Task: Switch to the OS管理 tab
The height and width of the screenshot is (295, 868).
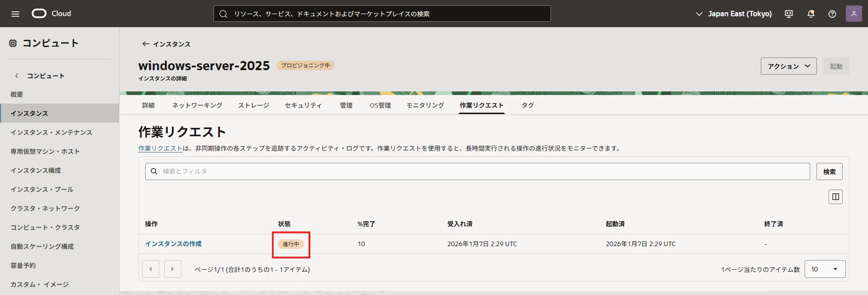Action: (380, 105)
